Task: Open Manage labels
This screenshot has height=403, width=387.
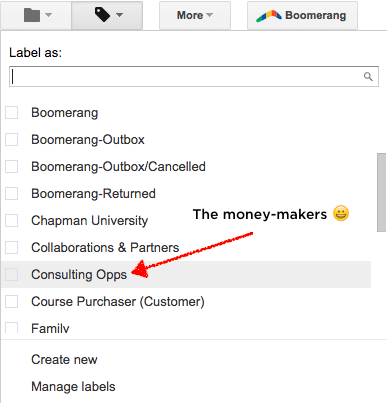Action: [x=73, y=387]
